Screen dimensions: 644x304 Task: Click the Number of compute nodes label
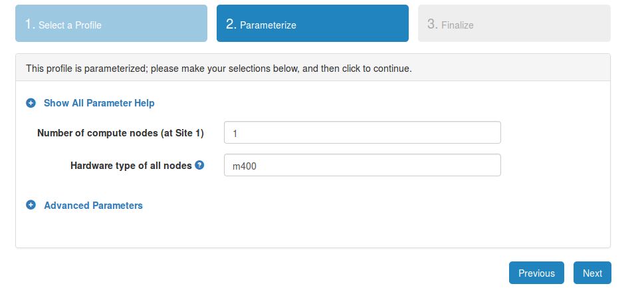(120, 133)
